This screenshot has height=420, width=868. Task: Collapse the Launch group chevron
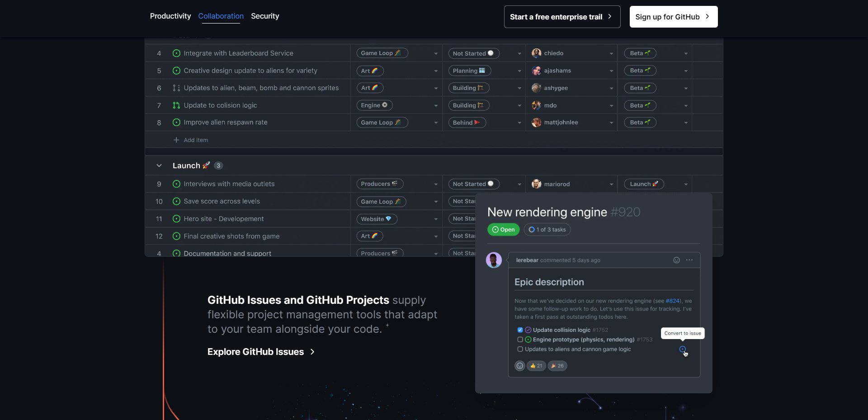(159, 165)
